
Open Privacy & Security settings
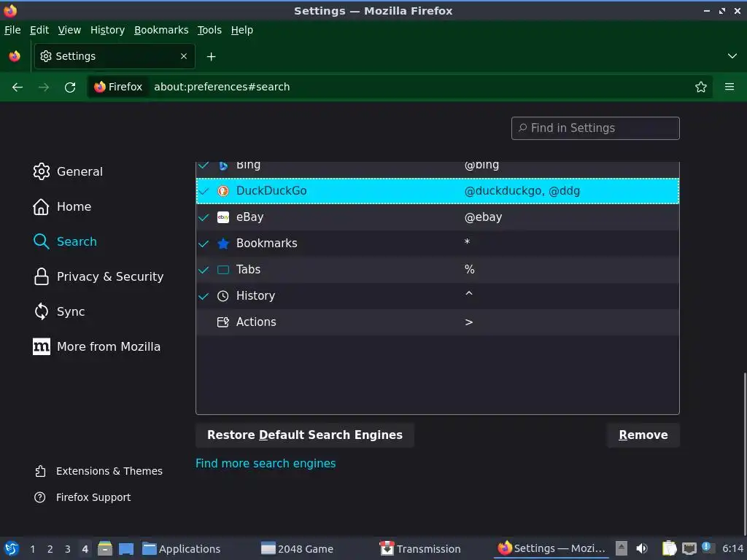click(x=98, y=276)
